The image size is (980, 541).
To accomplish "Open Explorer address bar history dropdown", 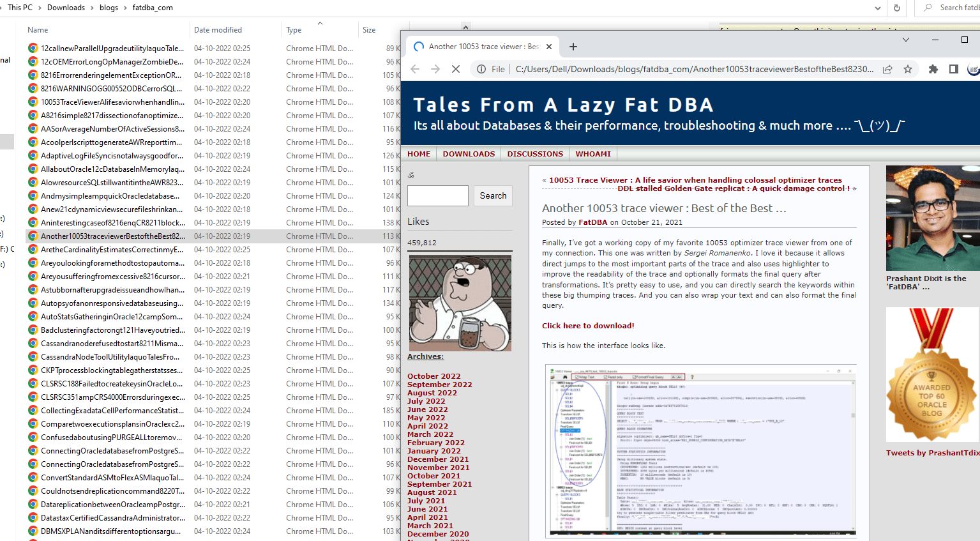I will [x=878, y=8].
